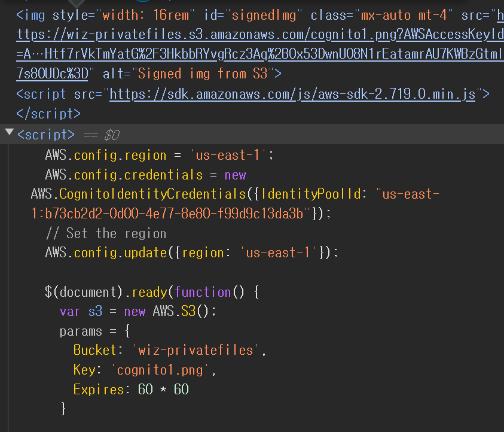
Task: Click the closing </script> tag
Action: (48, 114)
